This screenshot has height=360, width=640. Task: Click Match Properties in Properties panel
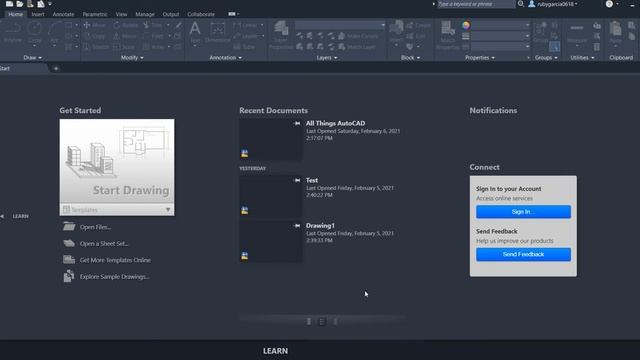[448, 35]
